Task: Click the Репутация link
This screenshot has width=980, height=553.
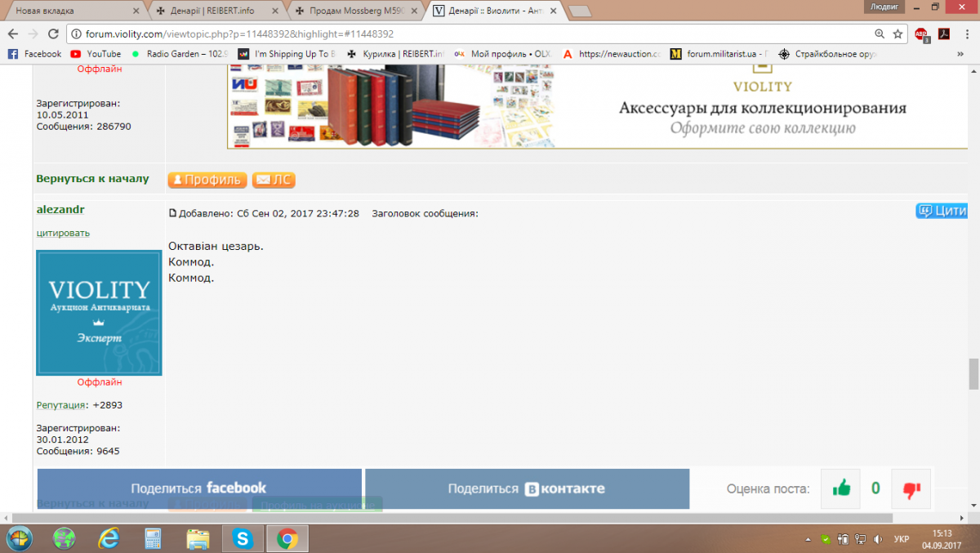Action: [61, 404]
